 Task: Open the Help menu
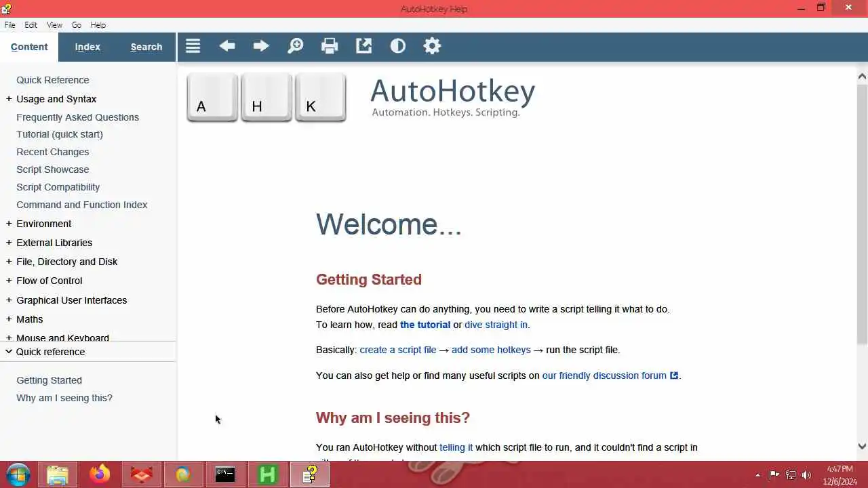(98, 24)
